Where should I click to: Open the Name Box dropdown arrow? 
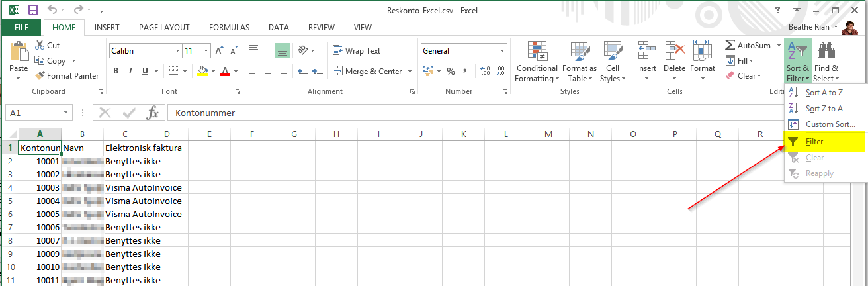click(66, 113)
